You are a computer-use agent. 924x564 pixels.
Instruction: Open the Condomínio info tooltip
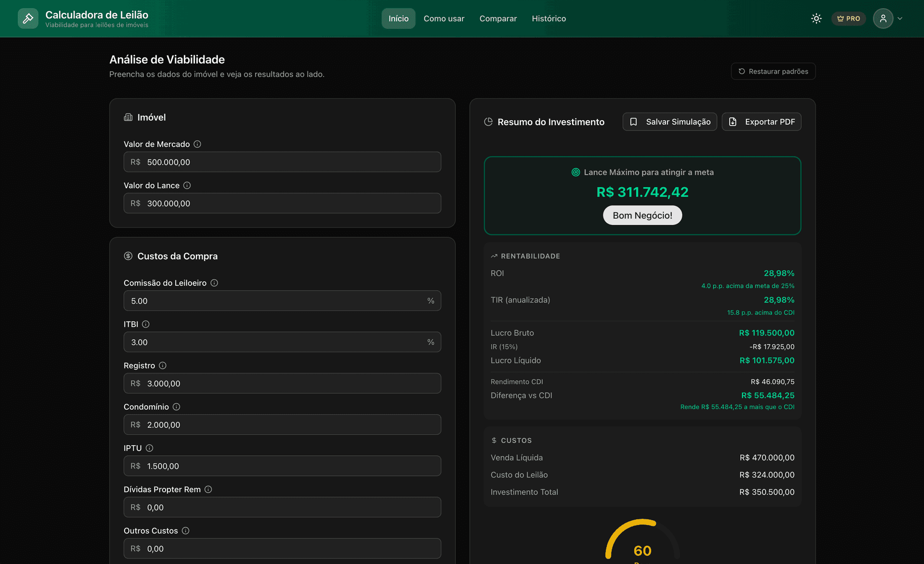(176, 407)
